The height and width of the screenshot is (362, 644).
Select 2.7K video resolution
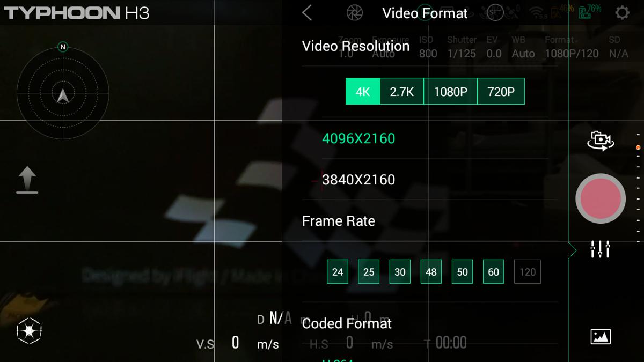pos(402,92)
